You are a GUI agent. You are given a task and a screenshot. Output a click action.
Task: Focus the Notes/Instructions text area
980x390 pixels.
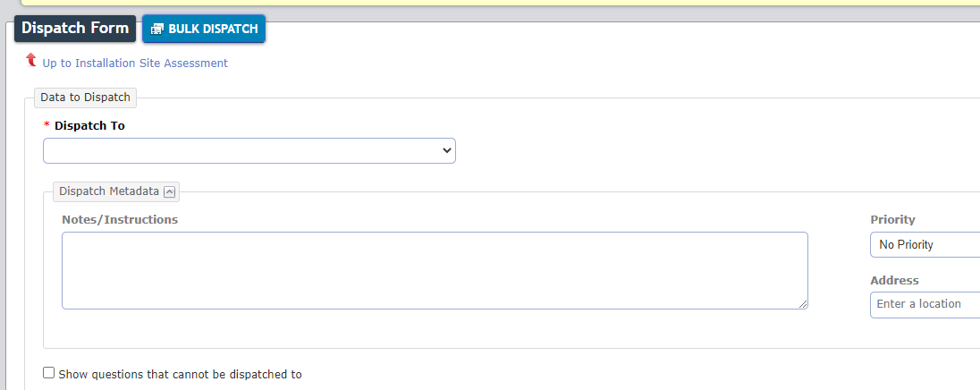[x=435, y=271]
